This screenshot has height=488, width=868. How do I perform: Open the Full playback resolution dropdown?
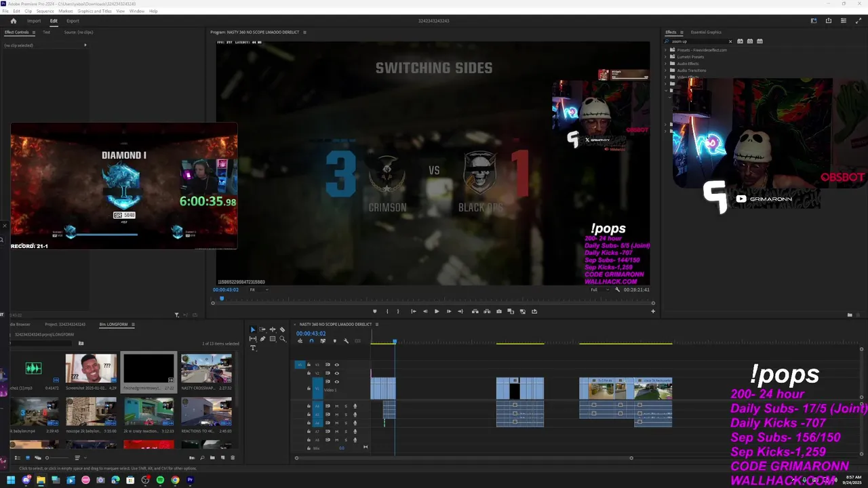click(x=599, y=289)
